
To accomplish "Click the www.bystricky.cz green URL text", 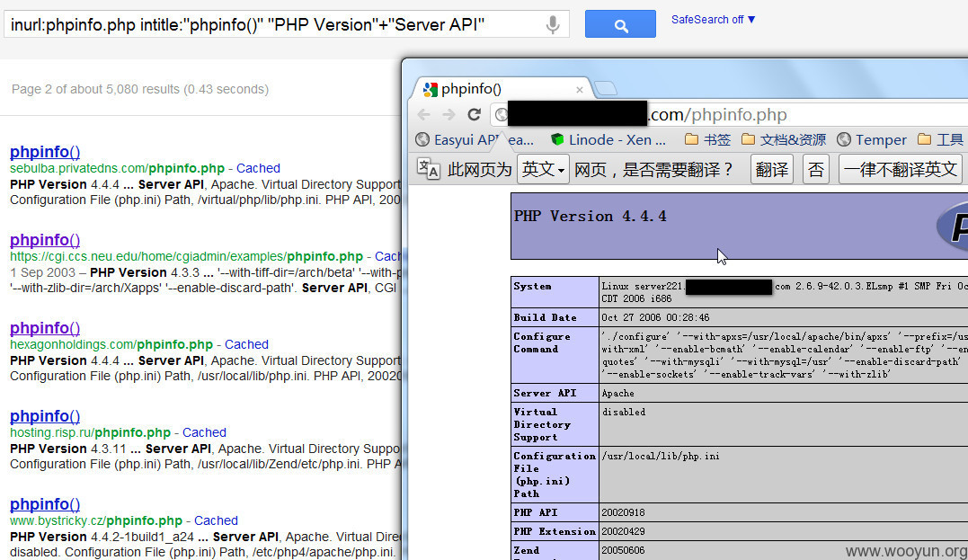I will click(x=95, y=520).
